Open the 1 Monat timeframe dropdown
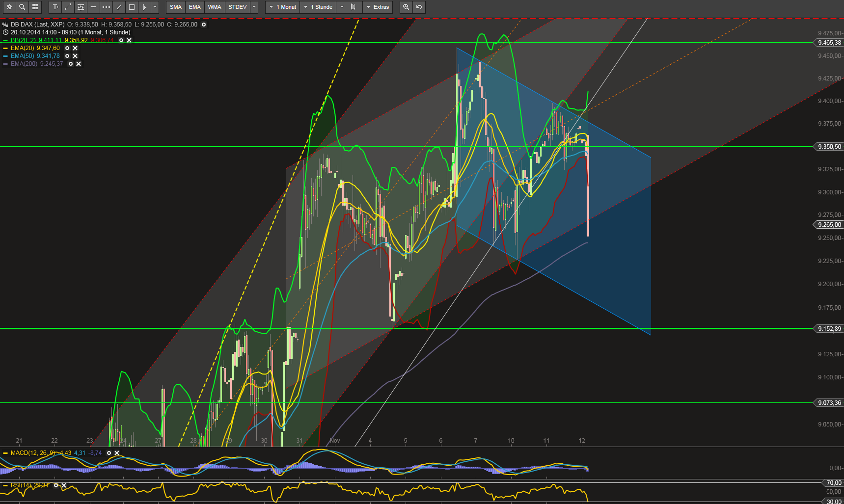Screen dimensions: 844x504 tap(282, 7)
